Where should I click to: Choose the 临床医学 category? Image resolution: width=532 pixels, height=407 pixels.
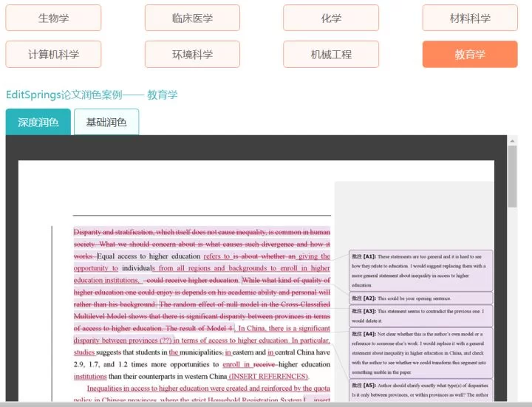[192, 18]
